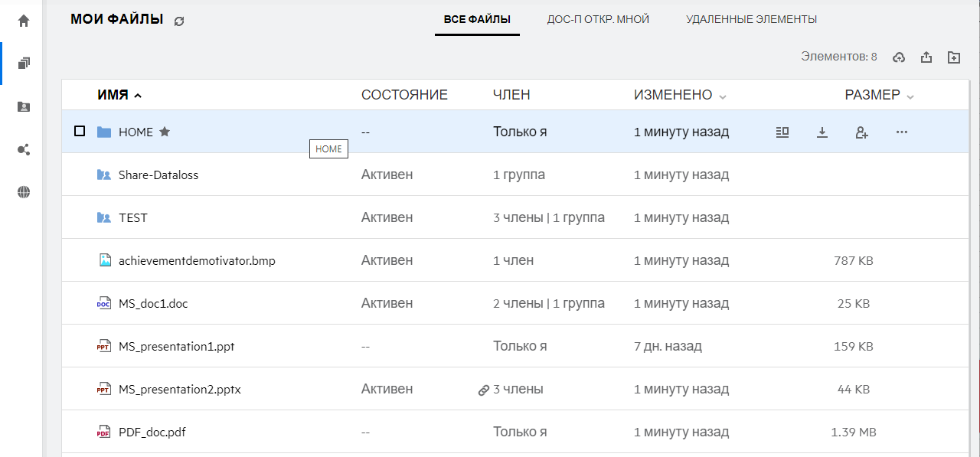Toggle the favorite star on HOME folder

click(165, 132)
